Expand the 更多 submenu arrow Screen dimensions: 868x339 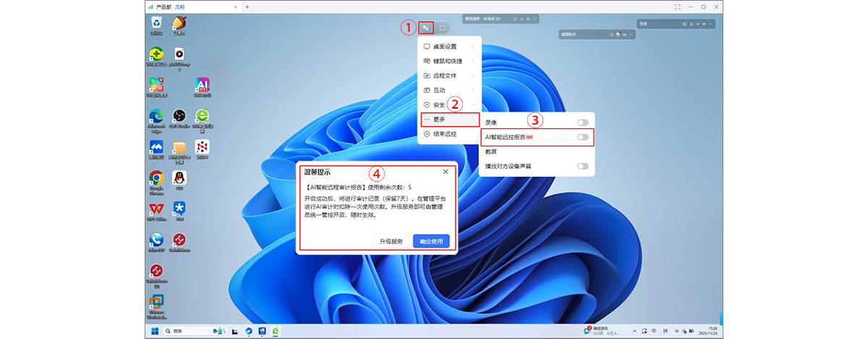tap(473, 120)
